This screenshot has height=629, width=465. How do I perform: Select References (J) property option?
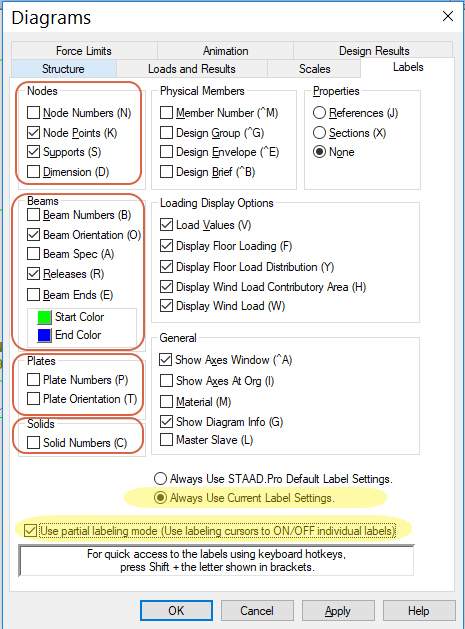click(319, 113)
